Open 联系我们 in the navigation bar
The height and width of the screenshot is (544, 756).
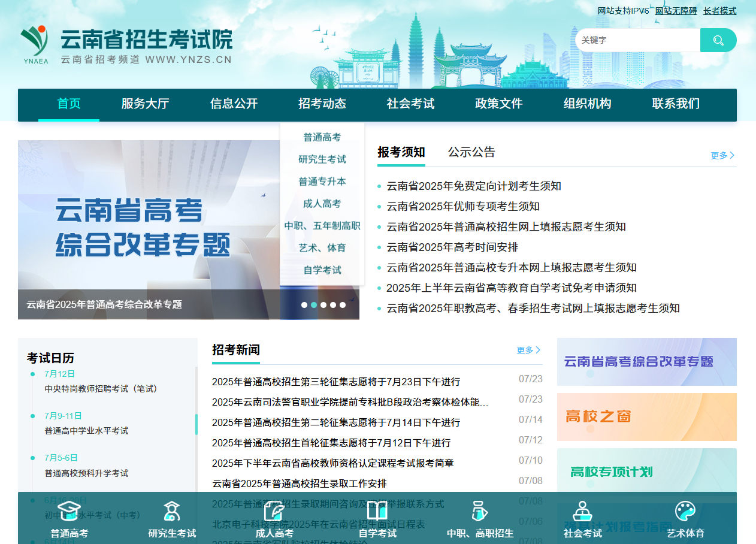tap(676, 104)
